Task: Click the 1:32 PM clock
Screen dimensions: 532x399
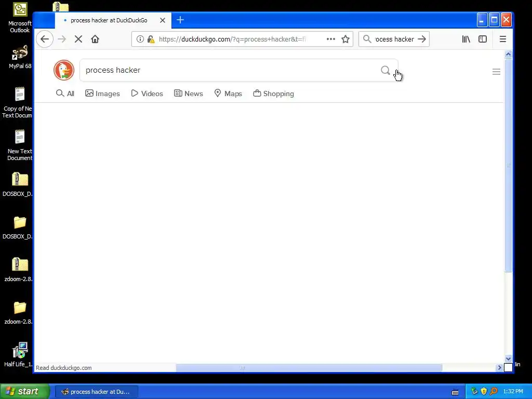Action: point(513,392)
